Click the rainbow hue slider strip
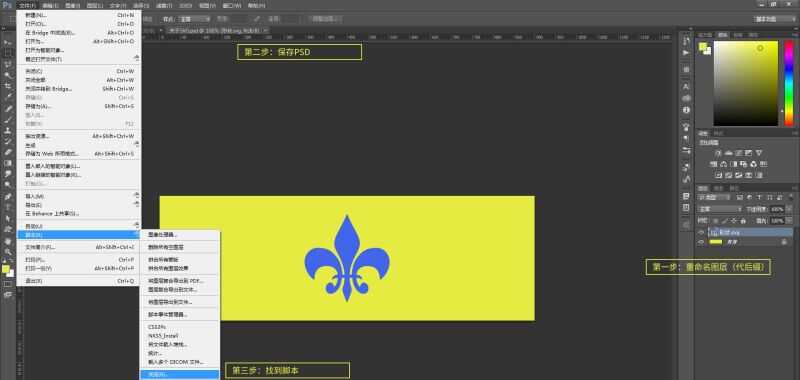The height and width of the screenshot is (380, 800). 789,83
